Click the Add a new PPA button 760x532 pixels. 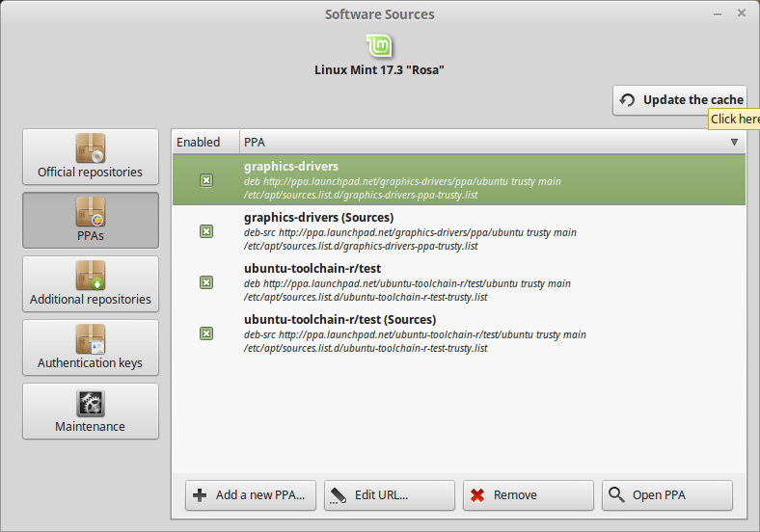pyautogui.click(x=251, y=495)
